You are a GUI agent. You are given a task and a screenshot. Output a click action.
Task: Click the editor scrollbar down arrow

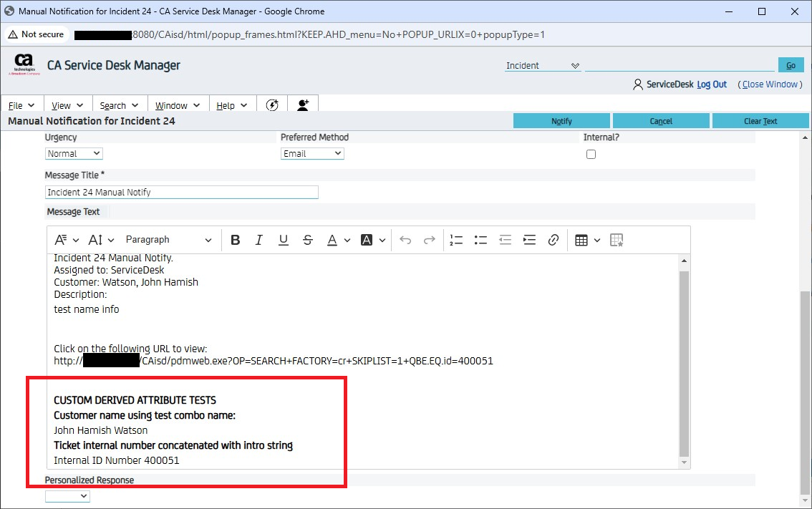coord(684,462)
